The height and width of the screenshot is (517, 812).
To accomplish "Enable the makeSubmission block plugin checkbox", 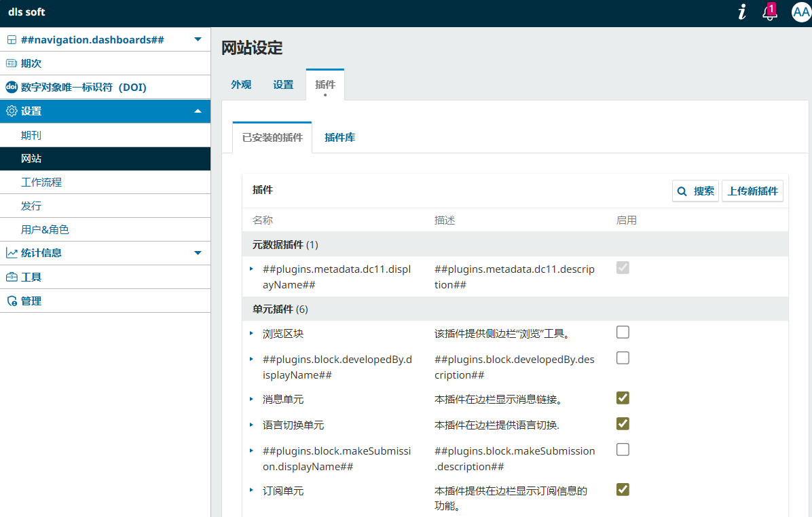I will coord(623,449).
